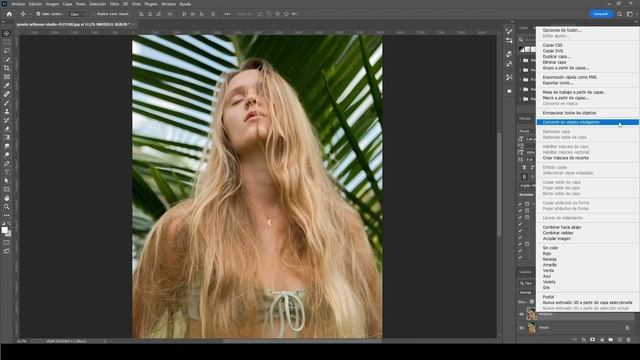Add layer style fx icon
Screen dimensions: 640x360
tap(584, 340)
